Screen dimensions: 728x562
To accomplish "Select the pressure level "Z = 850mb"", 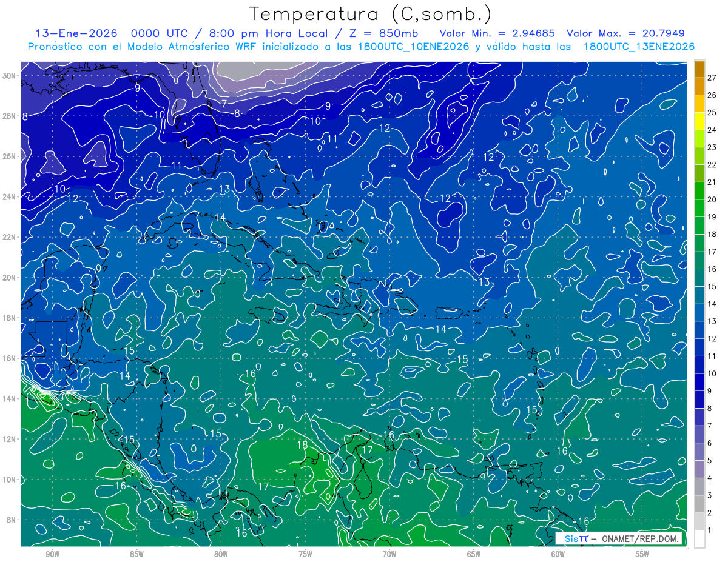I will click(383, 33).
